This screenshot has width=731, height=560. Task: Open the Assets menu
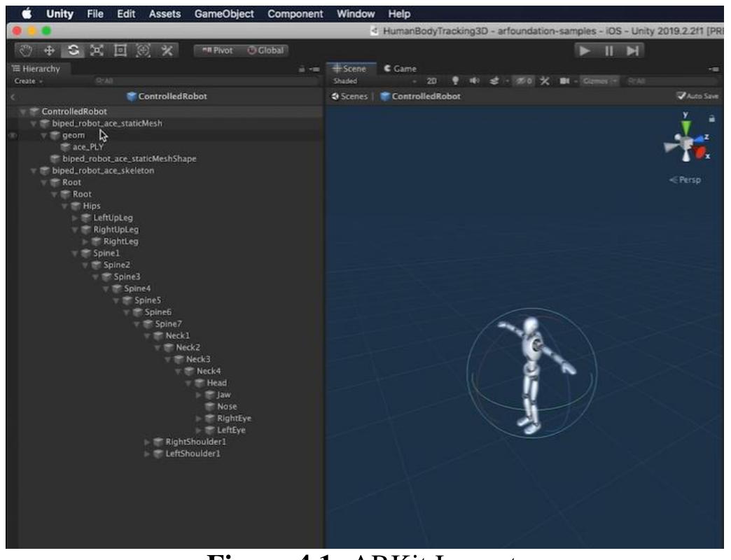(x=165, y=14)
